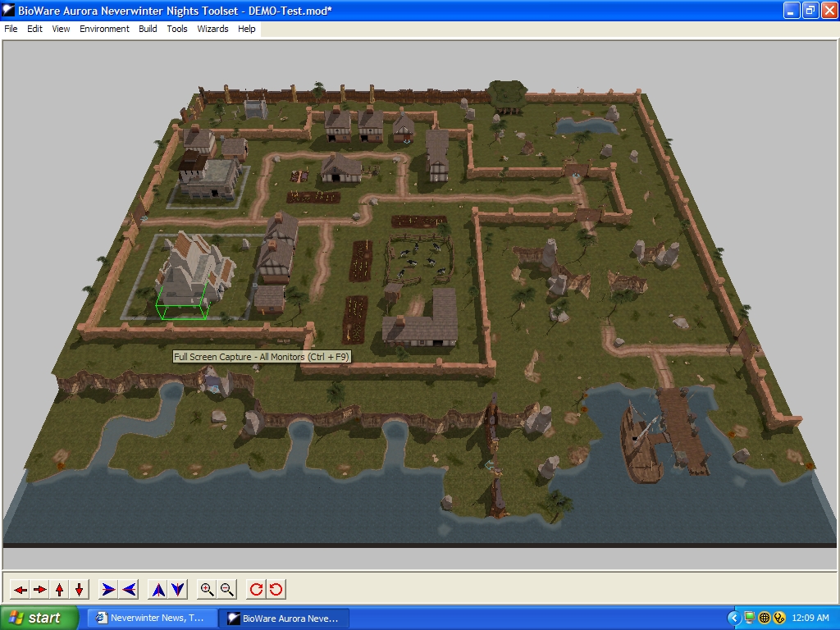
Task: Click the Windows start button
Action: (39, 618)
